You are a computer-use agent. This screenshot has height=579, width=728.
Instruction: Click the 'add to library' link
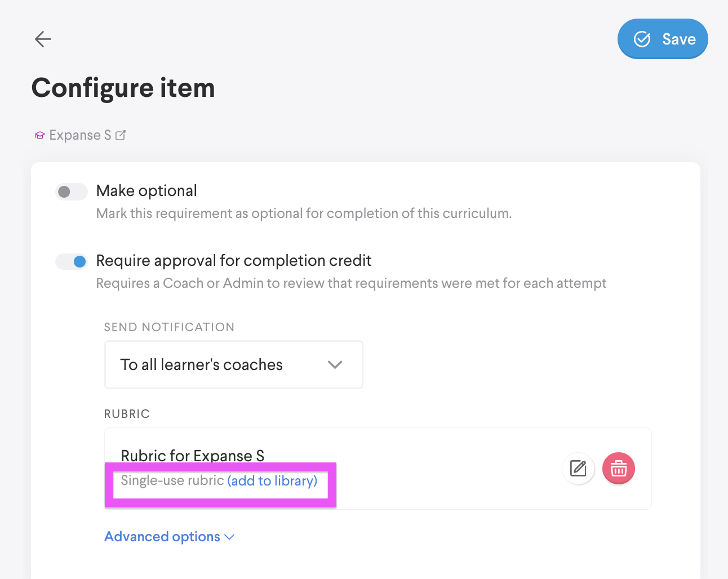point(272,480)
